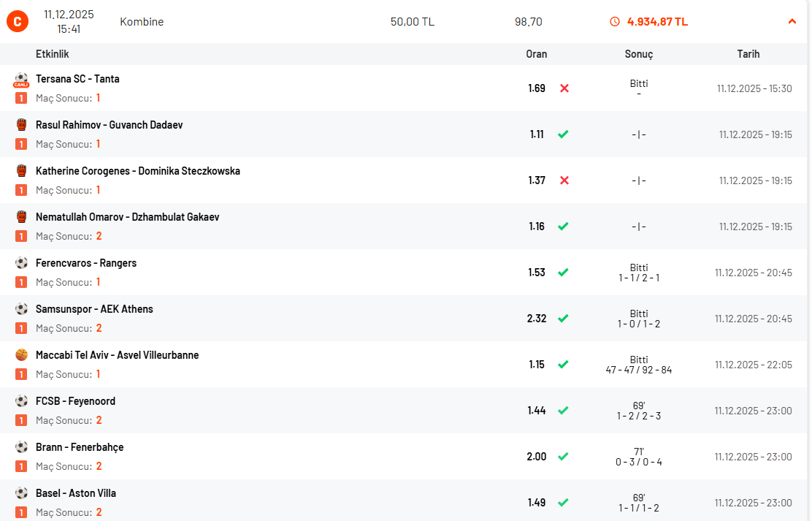The image size is (812, 521).
Task: Click the red cross for Katherine Corogenes row
Action: (x=564, y=180)
